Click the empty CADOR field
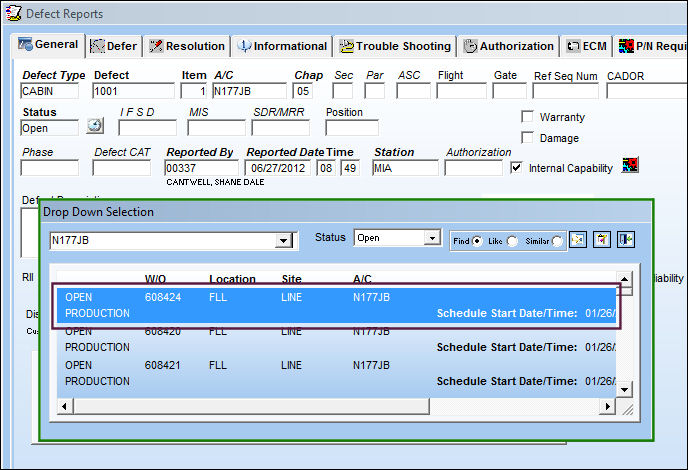Viewport: 688px width, 470px height. (647, 91)
